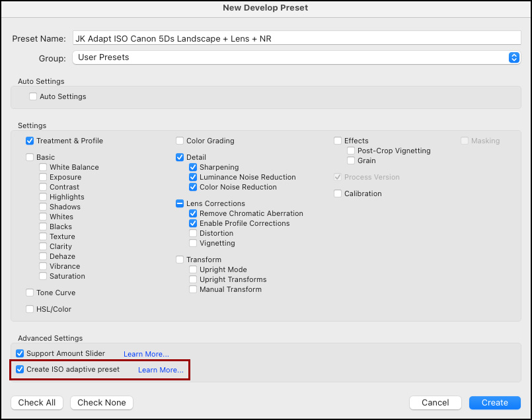
Task: Click the Check None button
Action: tap(102, 403)
